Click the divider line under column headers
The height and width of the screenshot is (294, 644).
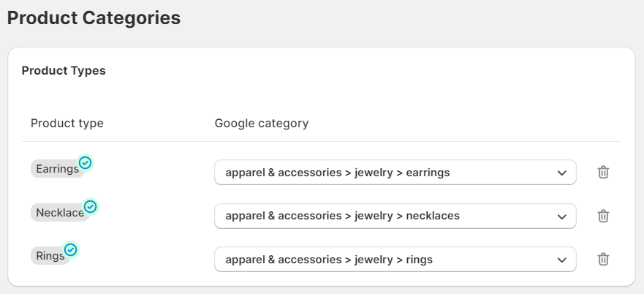point(322,141)
